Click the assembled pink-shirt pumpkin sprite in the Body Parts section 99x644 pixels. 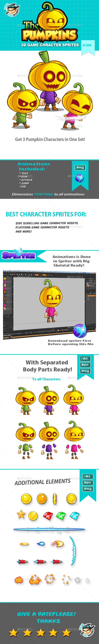pos(73,399)
